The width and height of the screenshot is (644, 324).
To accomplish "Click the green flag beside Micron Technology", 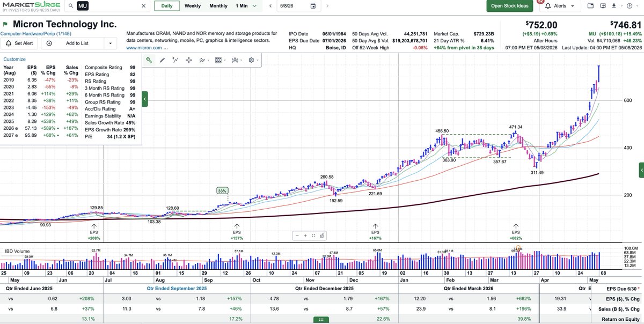I will coord(5,24).
